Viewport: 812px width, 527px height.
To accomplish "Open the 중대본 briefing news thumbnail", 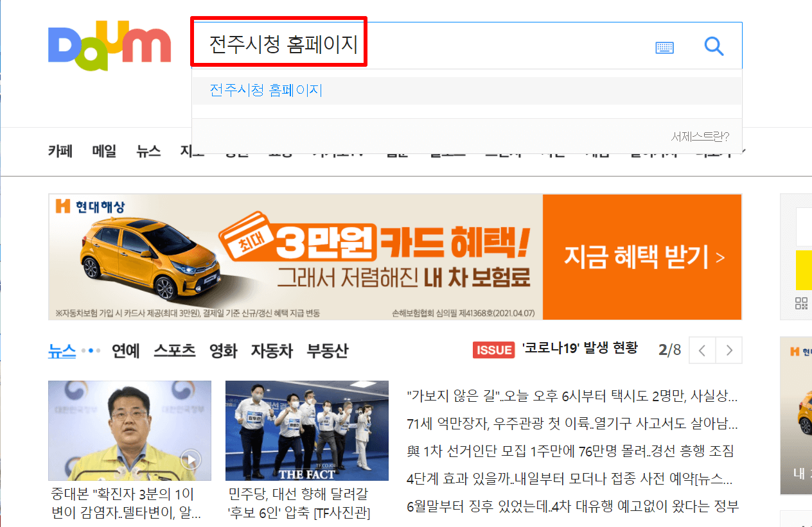I will coord(130,431).
